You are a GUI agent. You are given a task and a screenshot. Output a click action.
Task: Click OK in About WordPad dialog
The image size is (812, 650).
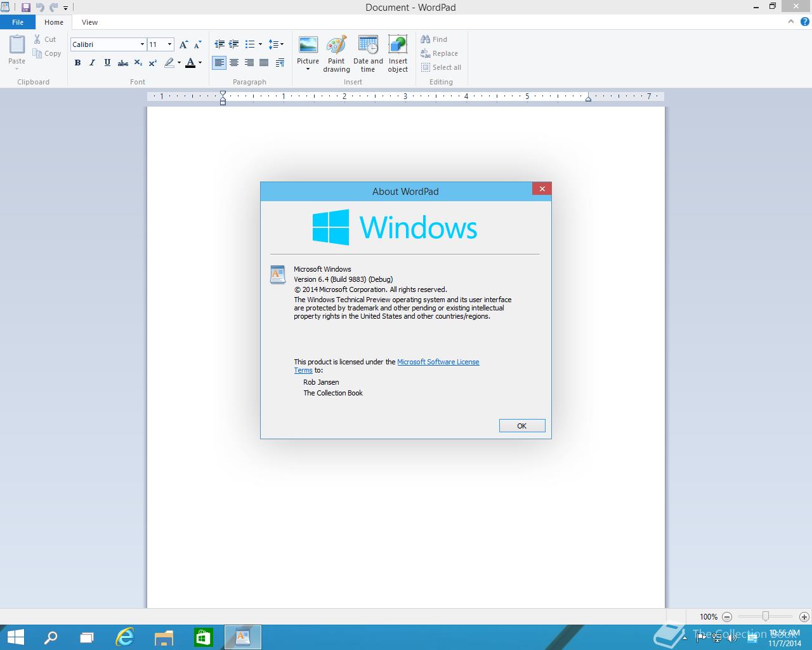[x=522, y=426]
